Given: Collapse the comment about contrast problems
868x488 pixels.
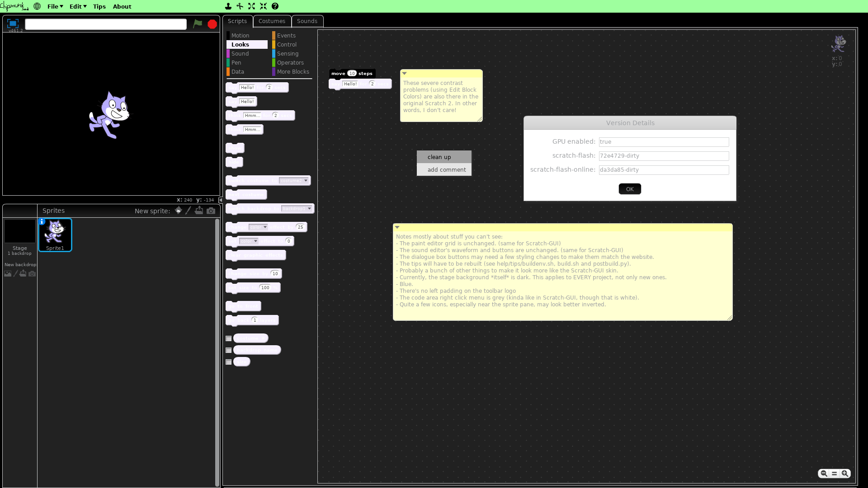Looking at the screenshot, I should (x=405, y=73).
